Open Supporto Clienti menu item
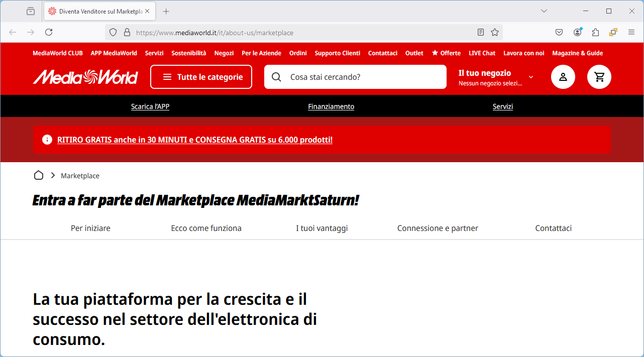The width and height of the screenshot is (644, 357). coord(338,53)
